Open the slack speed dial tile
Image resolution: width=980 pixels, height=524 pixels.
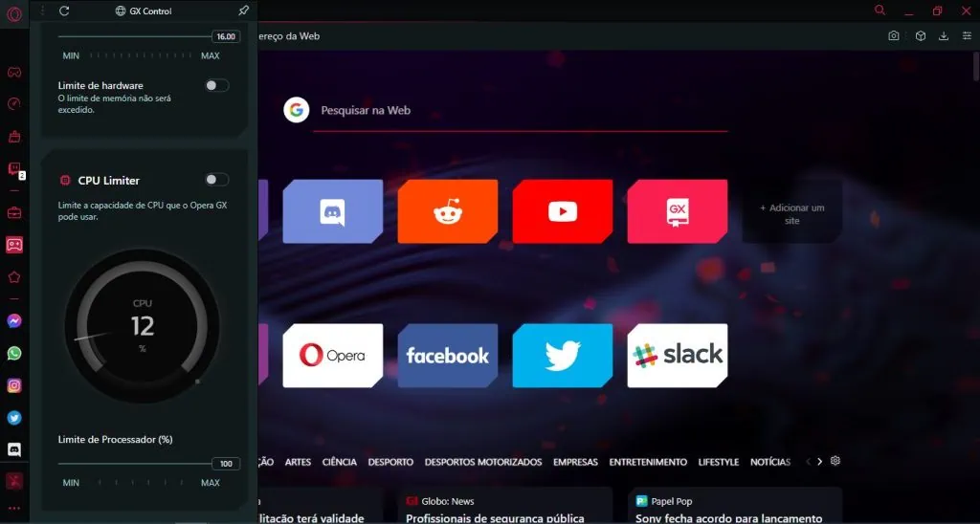click(x=678, y=356)
